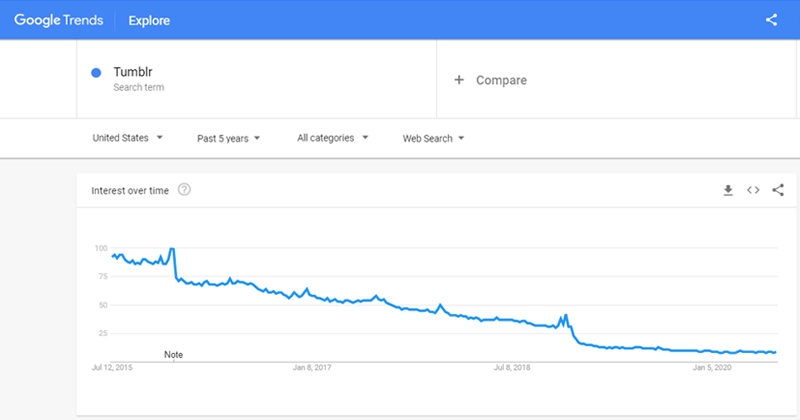Edit the Tumblr search term field

coord(257,79)
